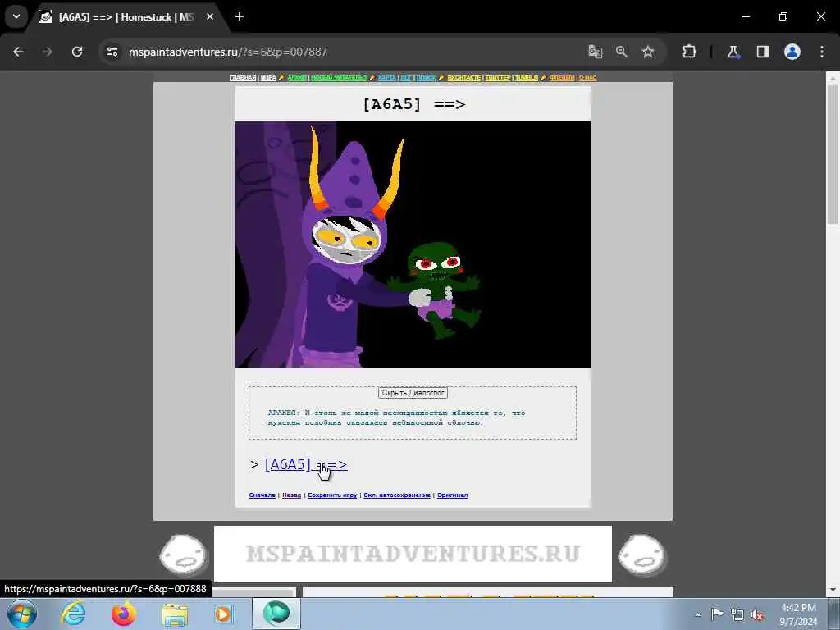840x630 pixels.
Task: Click the Eridan and baby comic panel image
Action: point(413,244)
